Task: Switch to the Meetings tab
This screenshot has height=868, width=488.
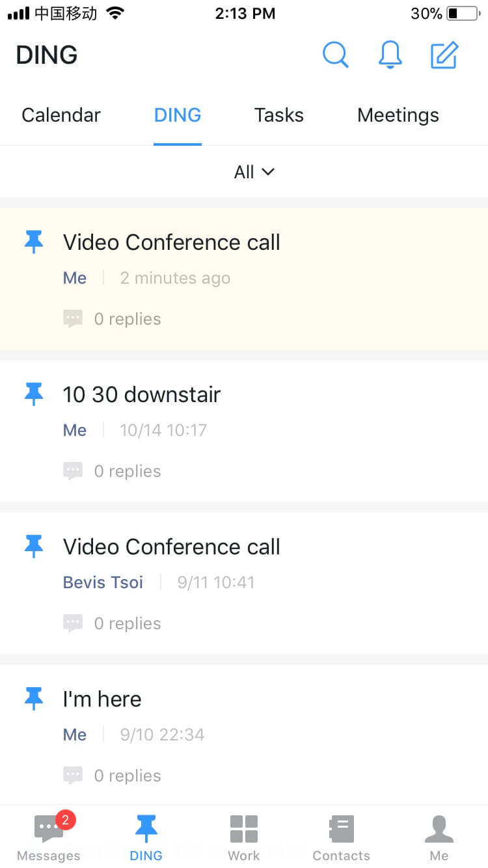Action: pyautogui.click(x=398, y=115)
